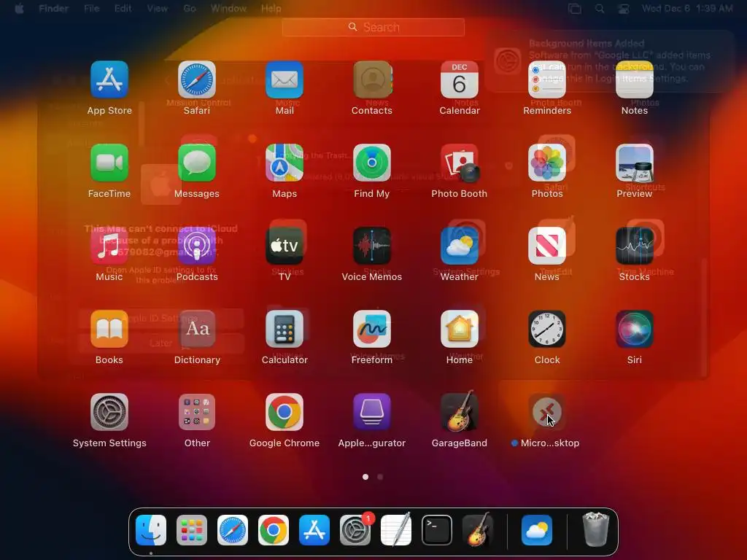Start FaceTime app
This screenshot has height=560, width=747.
point(109,163)
